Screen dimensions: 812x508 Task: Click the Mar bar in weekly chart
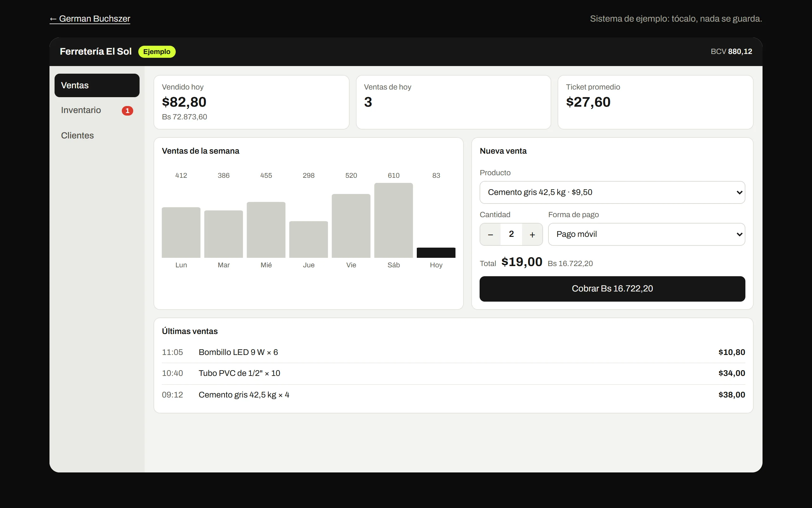pos(224,234)
